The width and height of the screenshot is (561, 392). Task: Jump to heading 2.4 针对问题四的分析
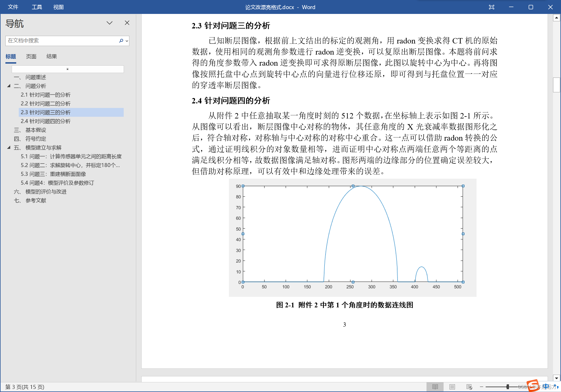point(45,121)
